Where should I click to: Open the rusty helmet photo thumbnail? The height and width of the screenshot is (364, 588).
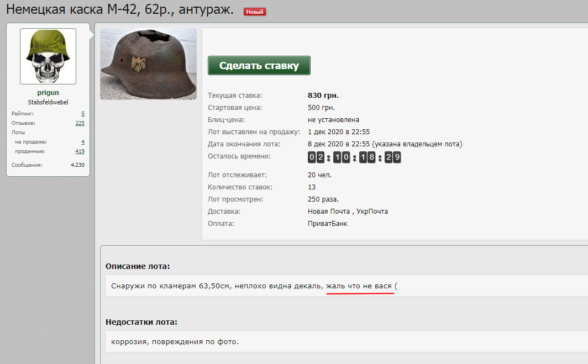(148, 64)
